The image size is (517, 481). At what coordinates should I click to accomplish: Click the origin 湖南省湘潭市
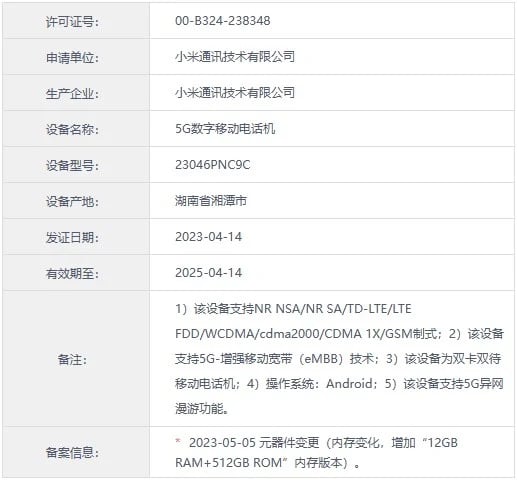[211, 201]
